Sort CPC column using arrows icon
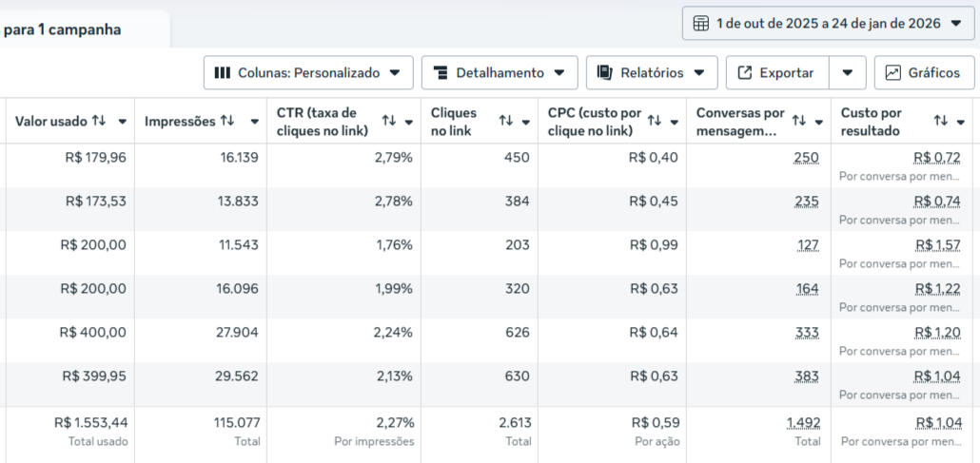 [x=654, y=122]
